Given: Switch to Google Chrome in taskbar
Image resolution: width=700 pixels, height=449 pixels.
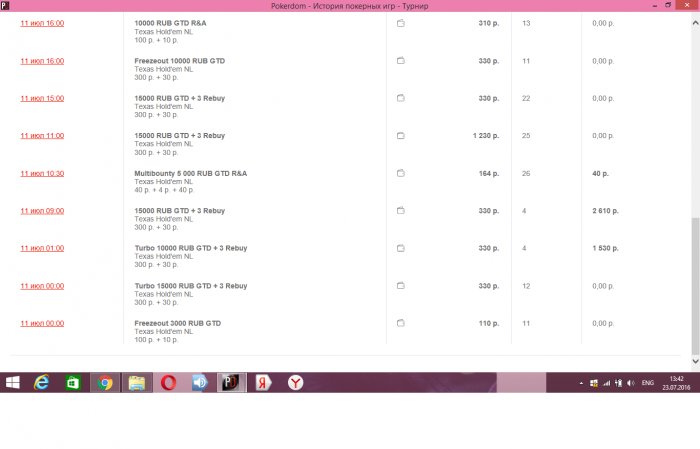Looking at the screenshot, I should click(x=105, y=382).
